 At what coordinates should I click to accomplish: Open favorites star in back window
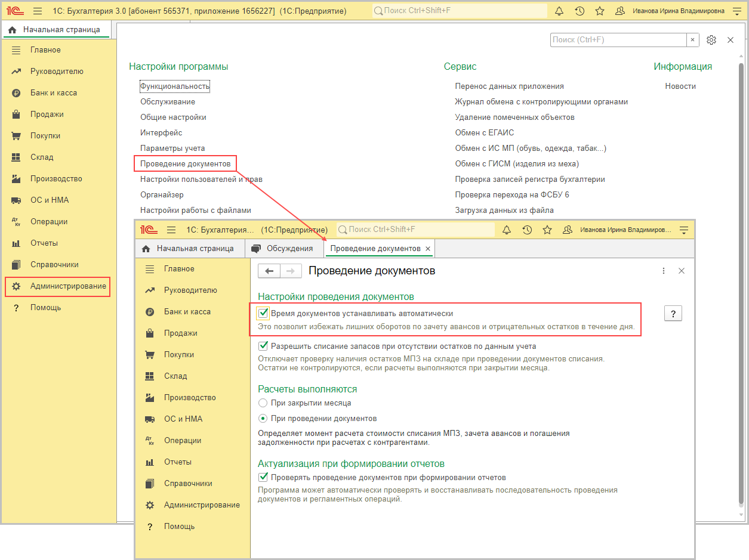600,11
